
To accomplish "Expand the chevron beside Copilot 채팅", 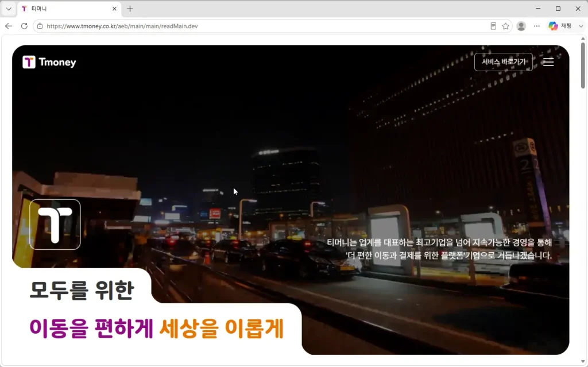I will 581,26.
